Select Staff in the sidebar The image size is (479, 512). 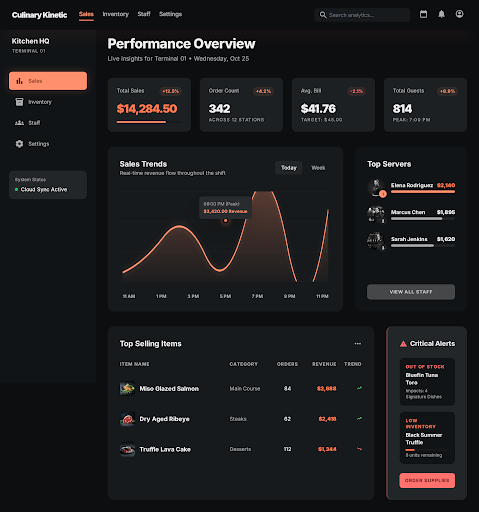(48, 123)
